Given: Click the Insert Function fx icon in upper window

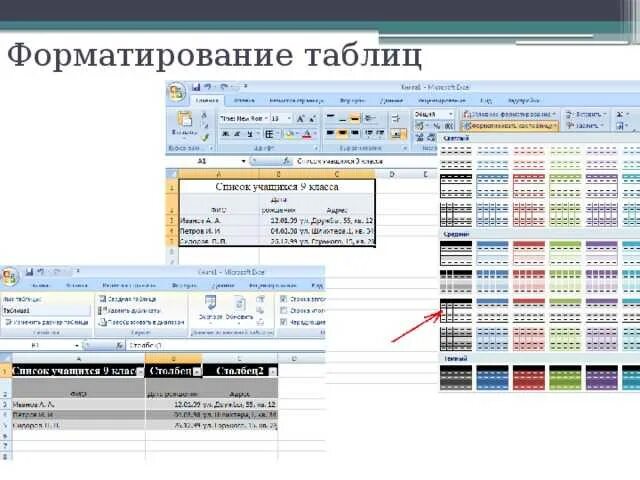Looking at the screenshot, I should pyautogui.click(x=287, y=162).
